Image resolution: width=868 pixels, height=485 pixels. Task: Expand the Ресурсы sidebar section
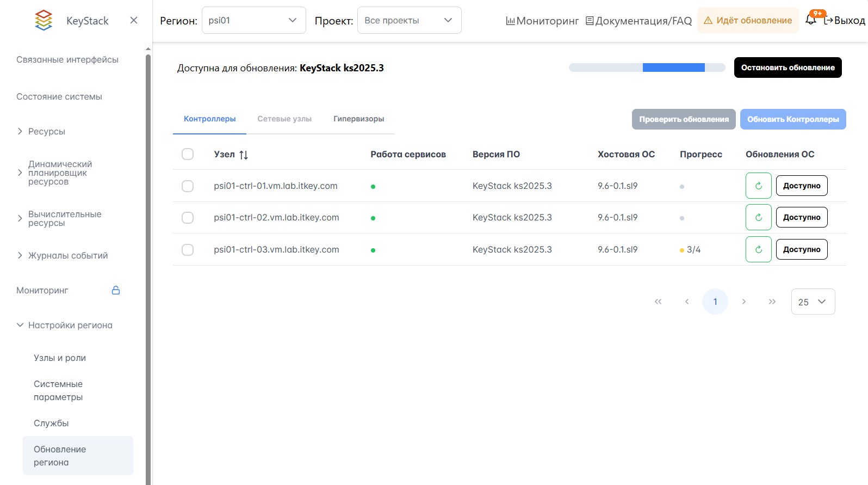pyautogui.click(x=46, y=131)
